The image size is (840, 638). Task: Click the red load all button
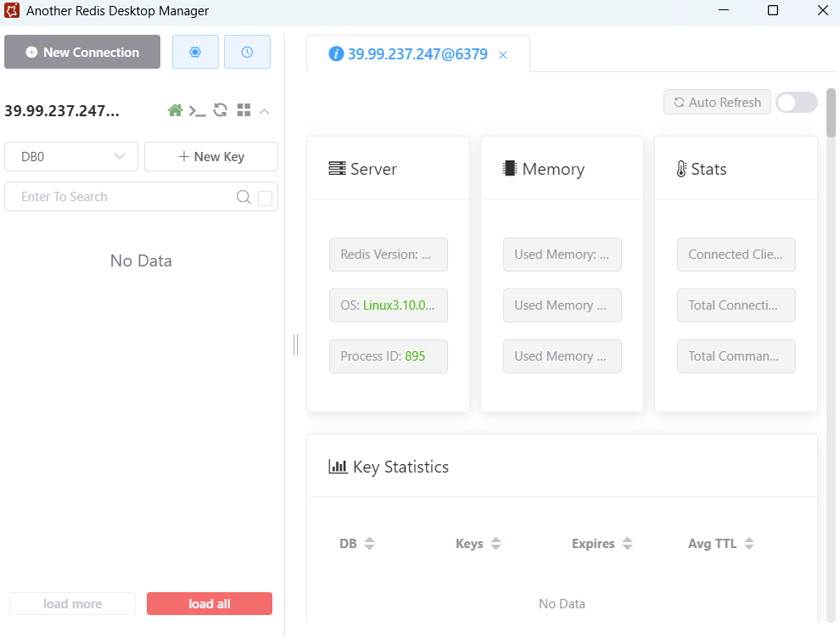point(210,604)
